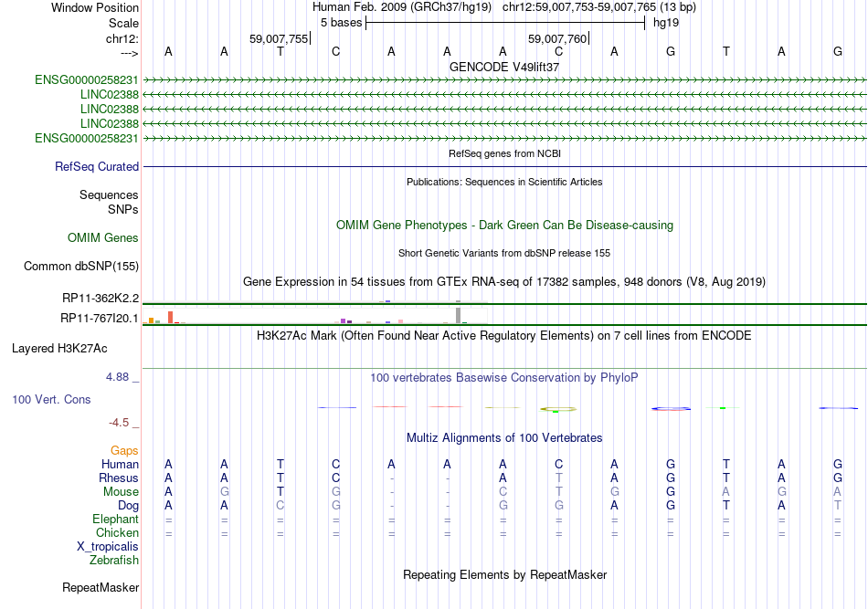
Task: Select the Zebrafish alignment row label
Action: (113, 561)
